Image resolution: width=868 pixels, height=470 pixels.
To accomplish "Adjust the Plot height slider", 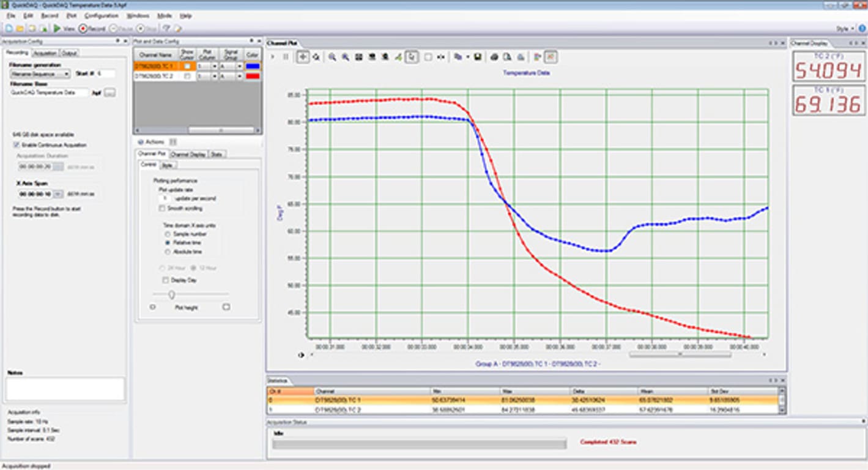I will pos(172,294).
